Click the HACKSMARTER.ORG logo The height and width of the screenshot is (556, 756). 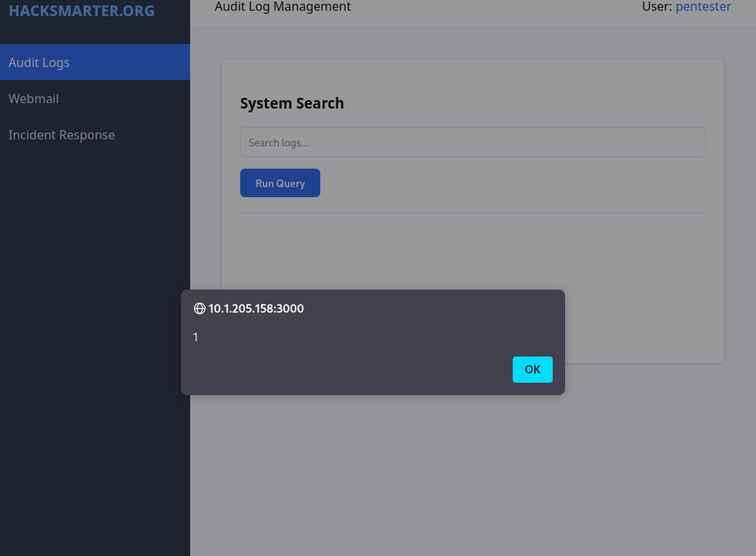(x=82, y=11)
